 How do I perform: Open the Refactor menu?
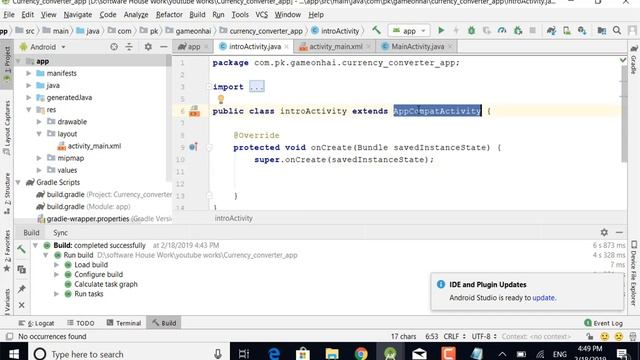(x=169, y=15)
